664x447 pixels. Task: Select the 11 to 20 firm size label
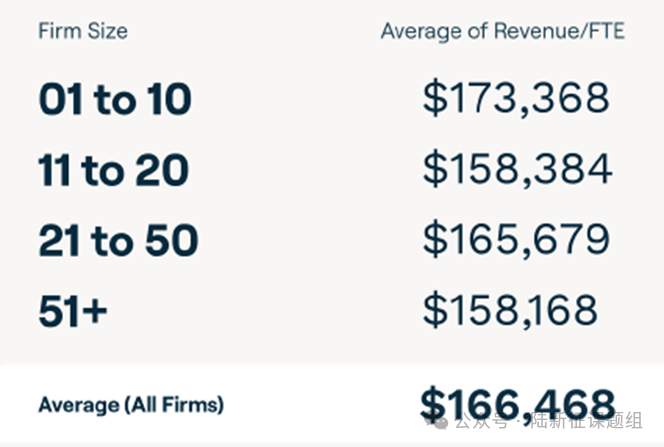click(113, 170)
